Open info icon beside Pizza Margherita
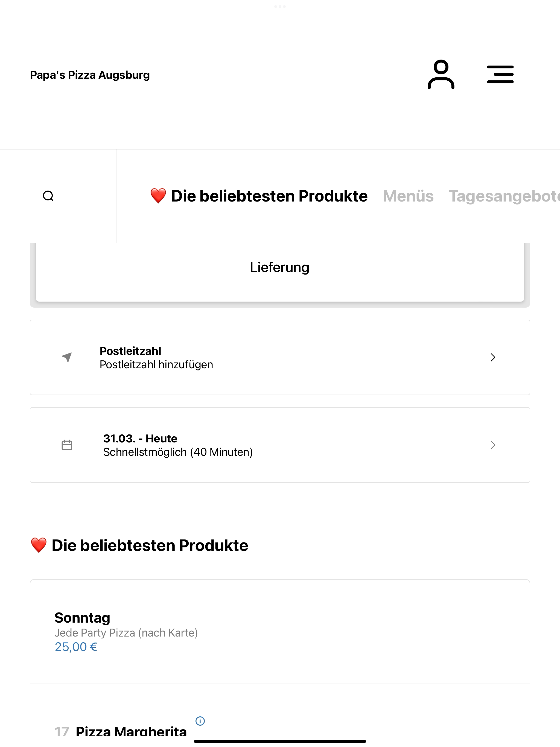Screen dimensions: 560x747 click(200, 721)
